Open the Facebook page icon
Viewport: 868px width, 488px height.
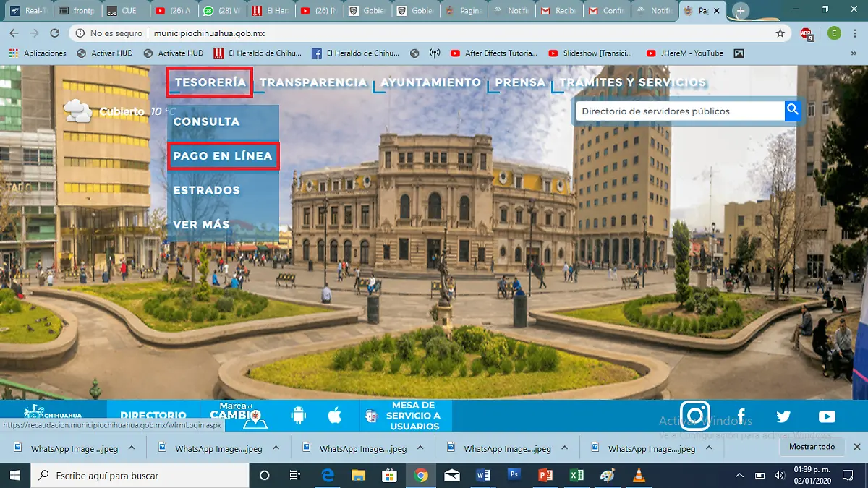741,416
